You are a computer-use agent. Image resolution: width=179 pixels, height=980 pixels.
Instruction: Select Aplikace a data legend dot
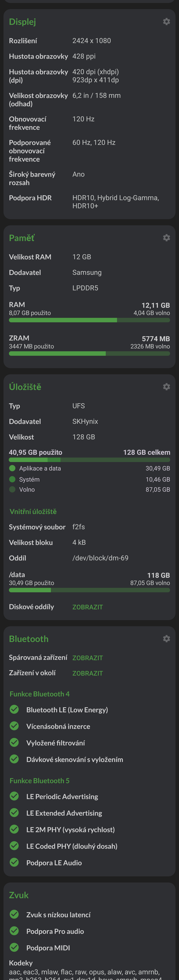pyautogui.click(x=12, y=468)
